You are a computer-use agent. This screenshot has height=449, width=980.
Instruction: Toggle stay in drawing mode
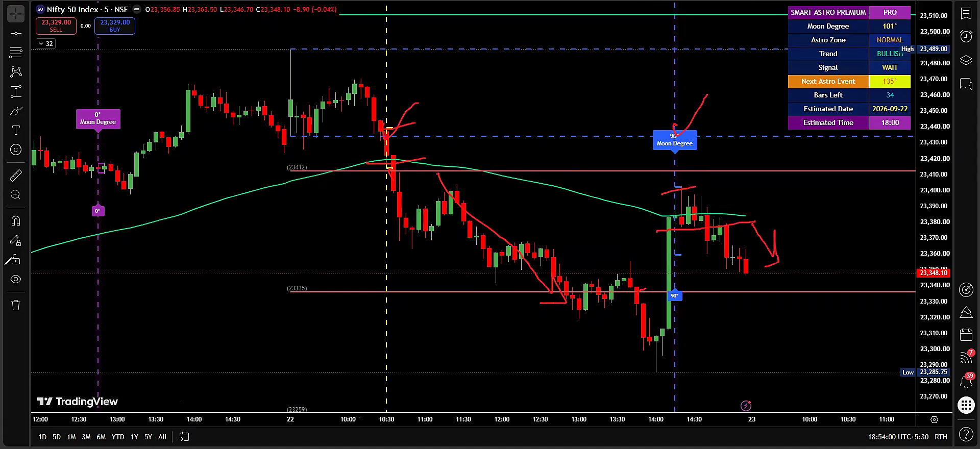[16, 240]
